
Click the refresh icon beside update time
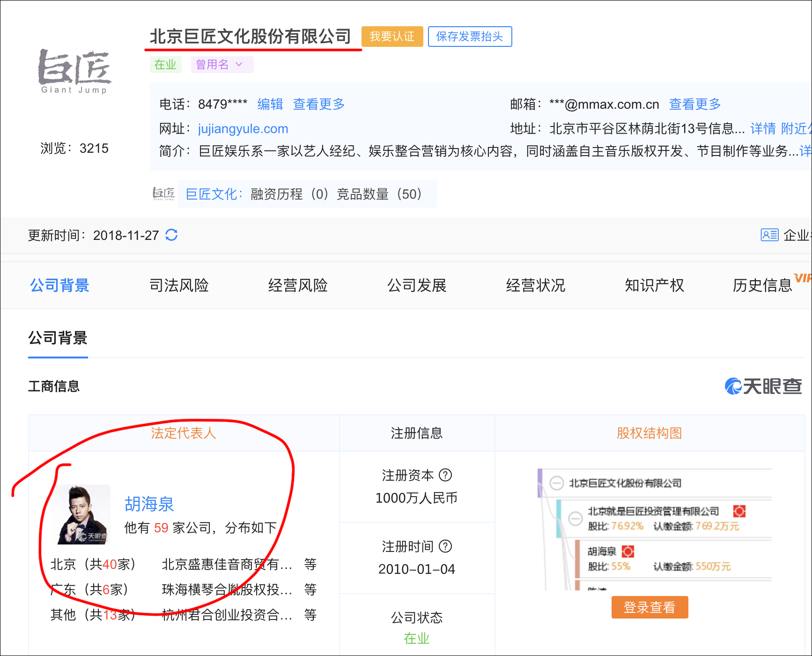171,235
